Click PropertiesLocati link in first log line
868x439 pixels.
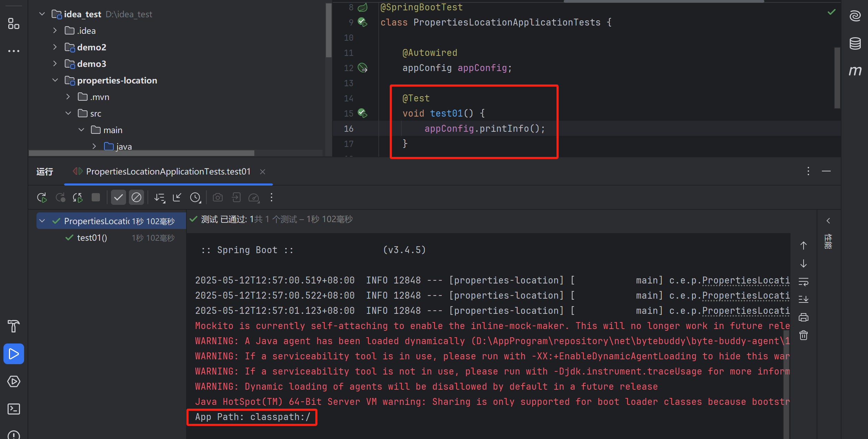[746, 280]
